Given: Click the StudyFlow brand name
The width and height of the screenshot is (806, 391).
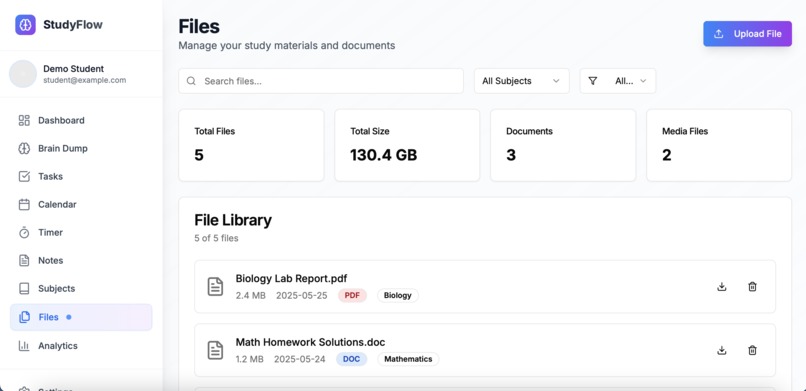Looking at the screenshot, I should point(73,25).
